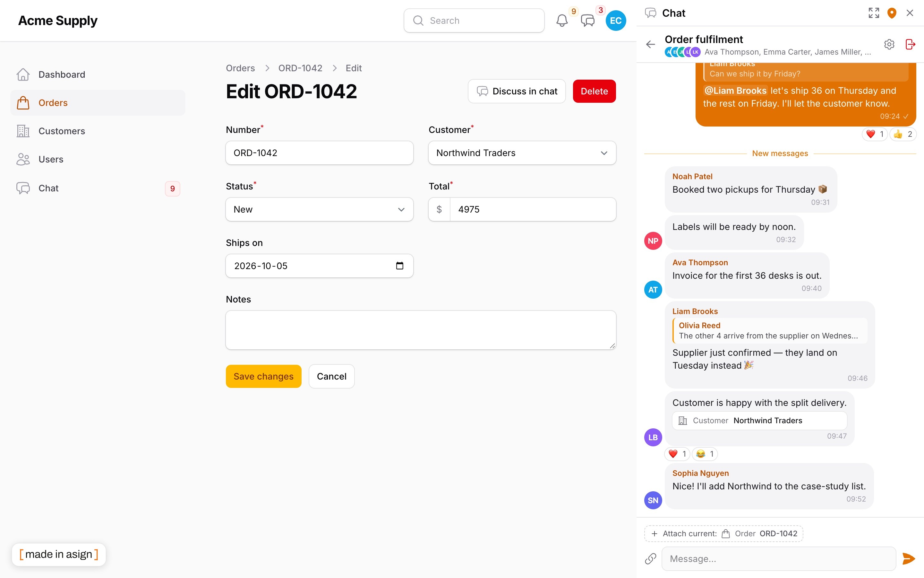Click the laughing emoji reaction
This screenshot has width=924, height=578.
[705, 454]
